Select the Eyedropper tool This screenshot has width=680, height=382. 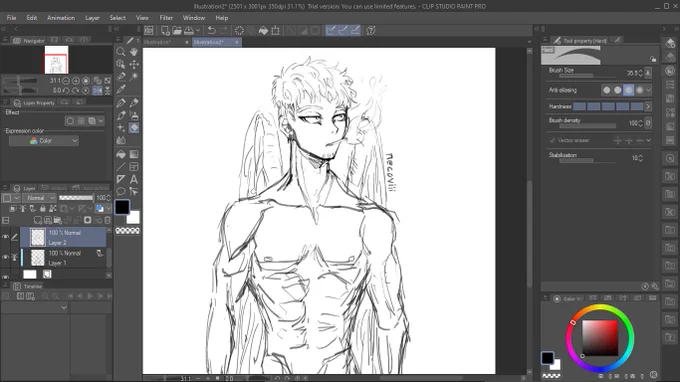click(x=121, y=89)
